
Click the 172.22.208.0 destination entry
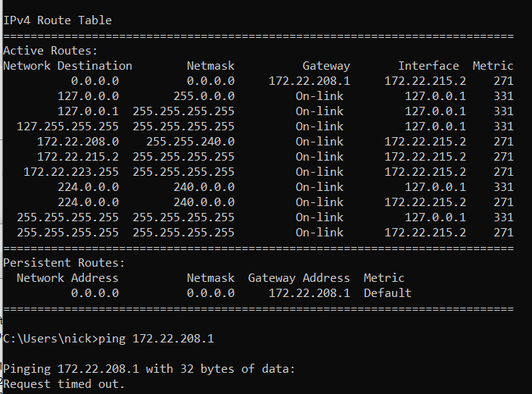click(78, 141)
